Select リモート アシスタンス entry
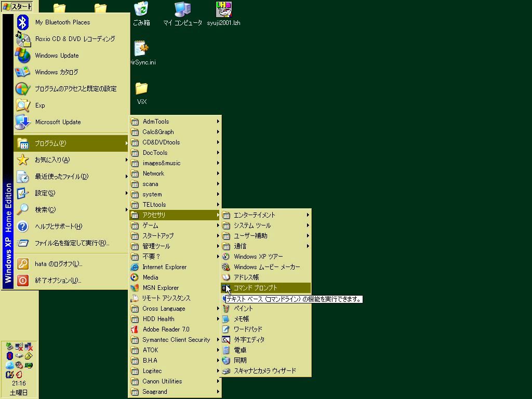Viewport: 532px width, 399px height. pos(175,298)
